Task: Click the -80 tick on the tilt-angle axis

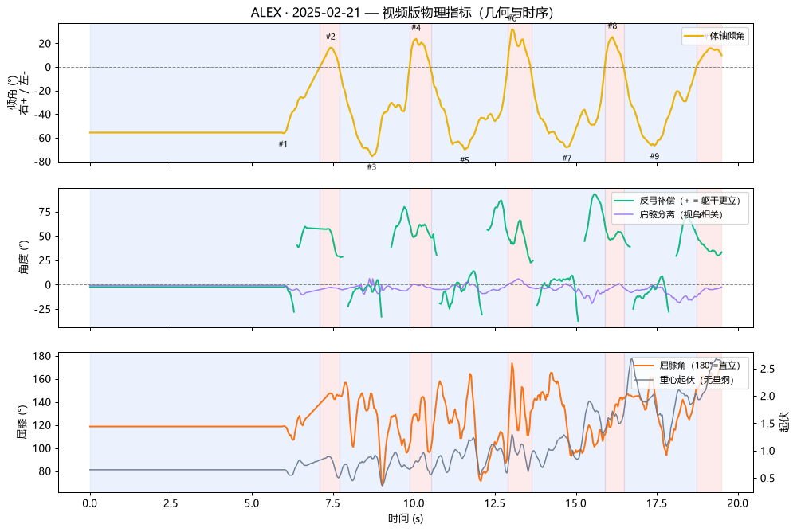Action: coord(43,162)
